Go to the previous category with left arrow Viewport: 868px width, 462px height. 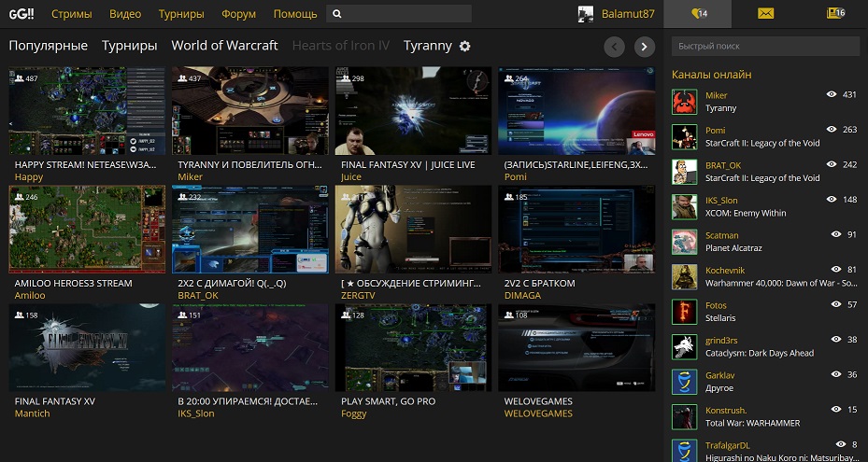615,47
